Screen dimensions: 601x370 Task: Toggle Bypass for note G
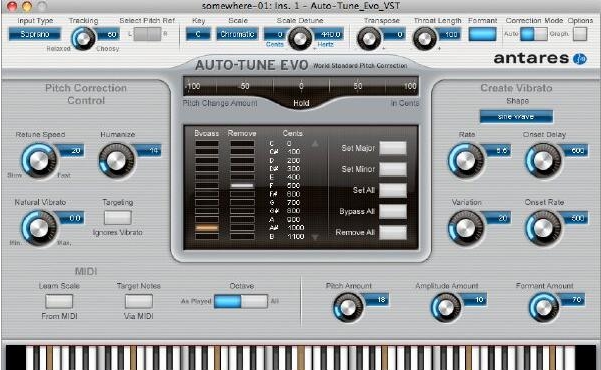click(x=207, y=202)
